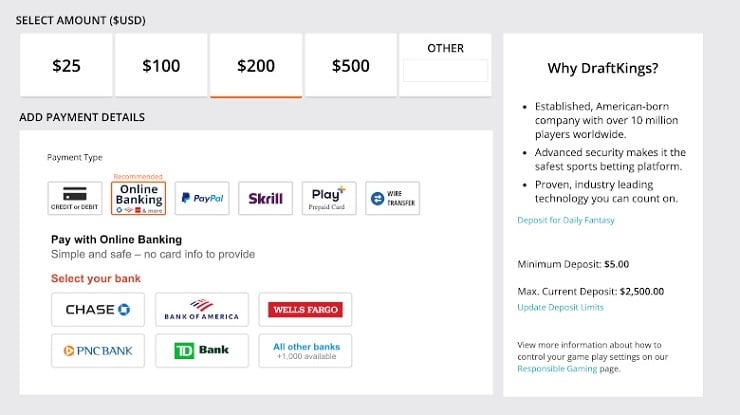The image size is (740, 415).
Task: Click the Update Deposit Limits link
Action: pos(559,307)
